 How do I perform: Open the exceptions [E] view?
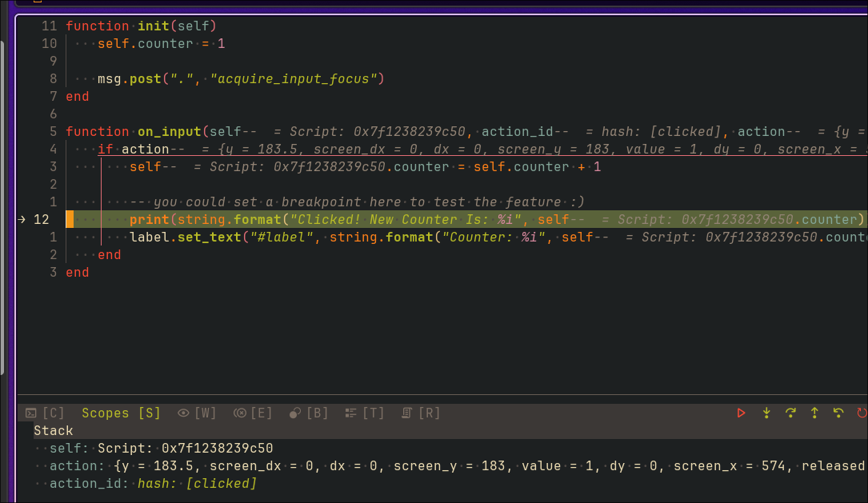[x=253, y=413]
